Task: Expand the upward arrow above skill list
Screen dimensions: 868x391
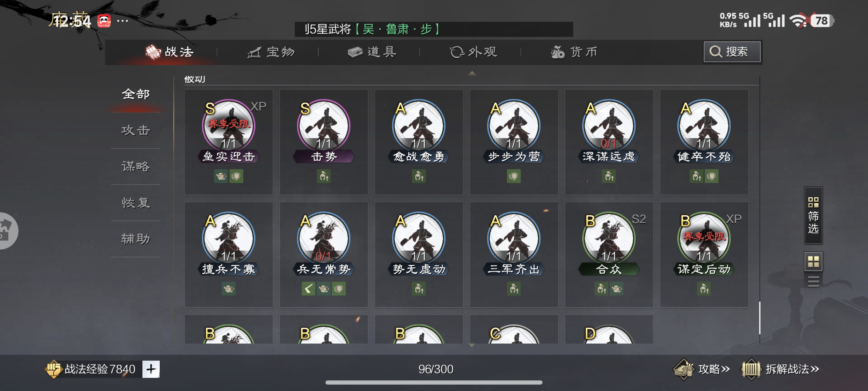Action: (x=472, y=73)
